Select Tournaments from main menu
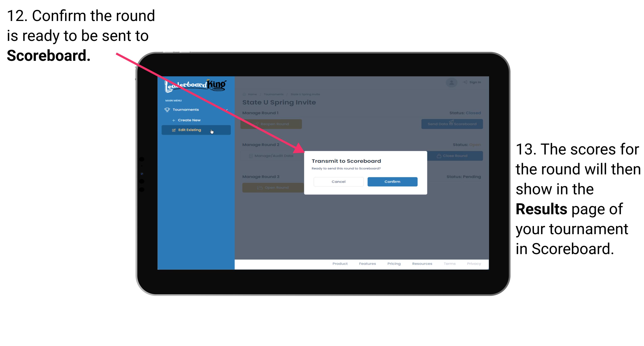Viewport: 644px width, 346px height. 186,109
